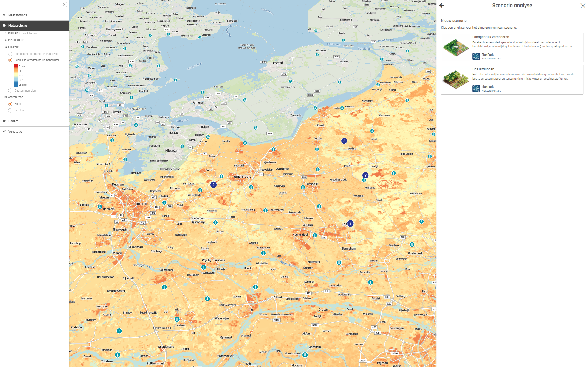Image resolution: width=588 pixels, height=367 pixels.
Task: Click the Landgebruik veranderen scenario thumbnail
Action: pyautogui.click(x=456, y=47)
